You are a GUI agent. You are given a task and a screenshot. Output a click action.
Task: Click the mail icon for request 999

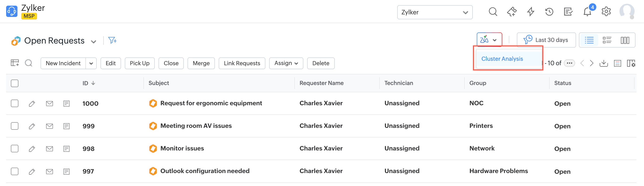click(50, 126)
